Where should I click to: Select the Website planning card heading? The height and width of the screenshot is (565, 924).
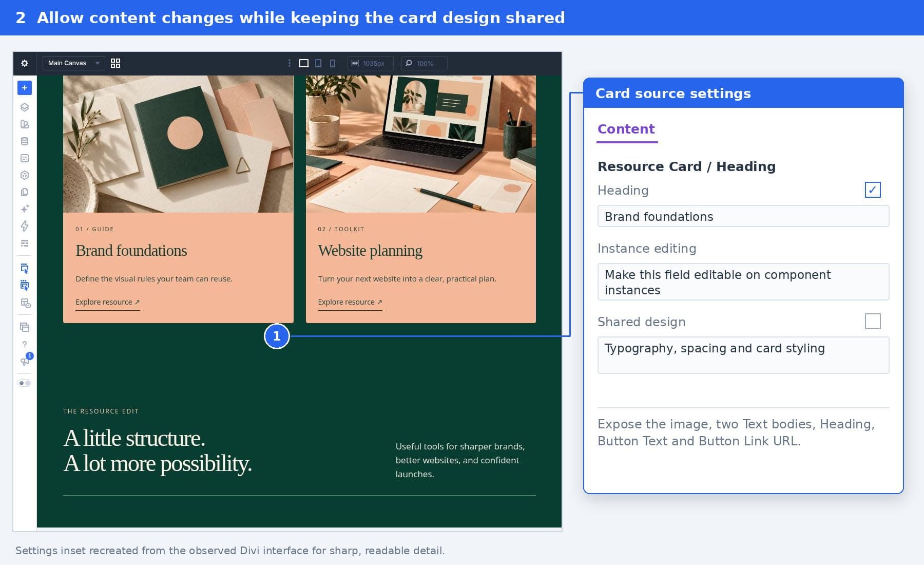coord(370,251)
